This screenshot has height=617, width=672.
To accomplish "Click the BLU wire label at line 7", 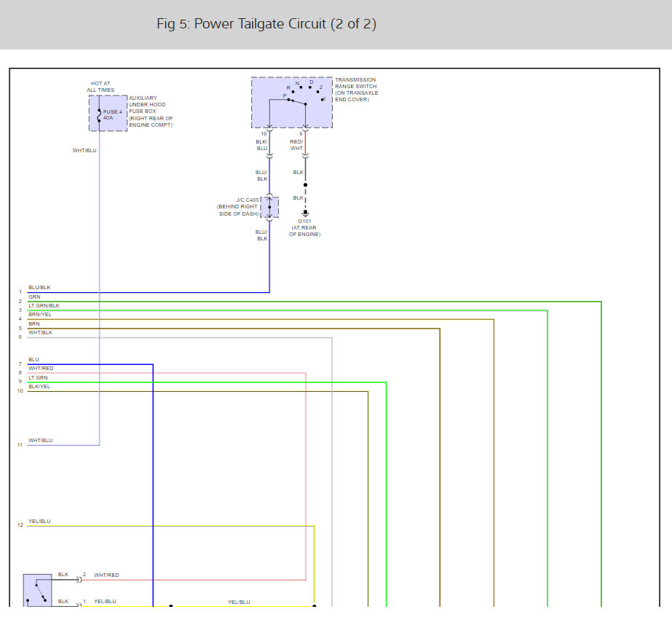I will (33, 360).
